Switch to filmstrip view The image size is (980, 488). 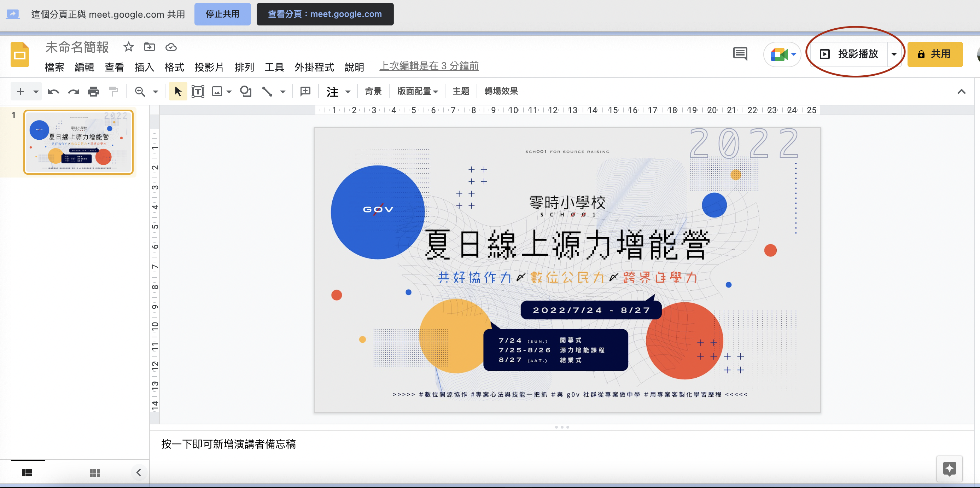click(27, 473)
